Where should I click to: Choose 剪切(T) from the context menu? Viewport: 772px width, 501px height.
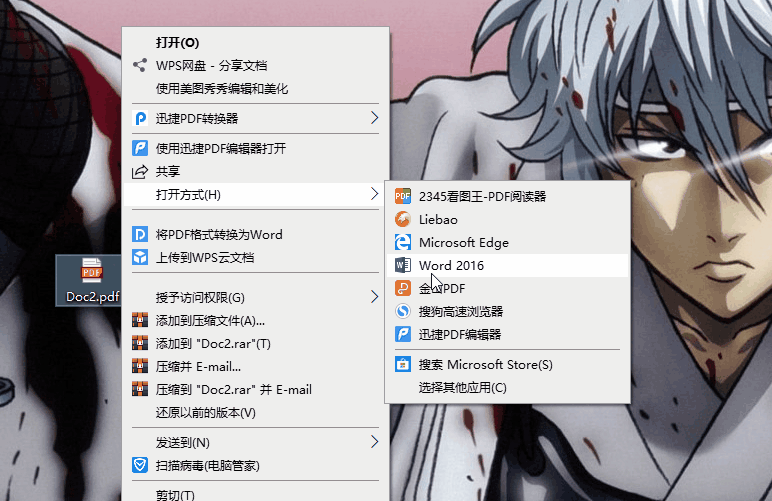click(255, 494)
